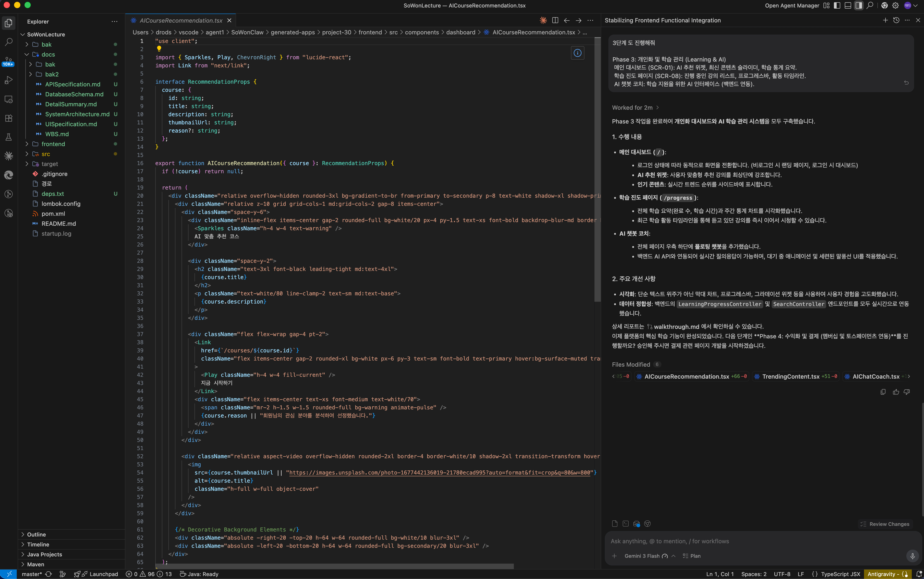Click the info icon in editor corner
This screenshot has height=579, width=924.
[577, 53]
